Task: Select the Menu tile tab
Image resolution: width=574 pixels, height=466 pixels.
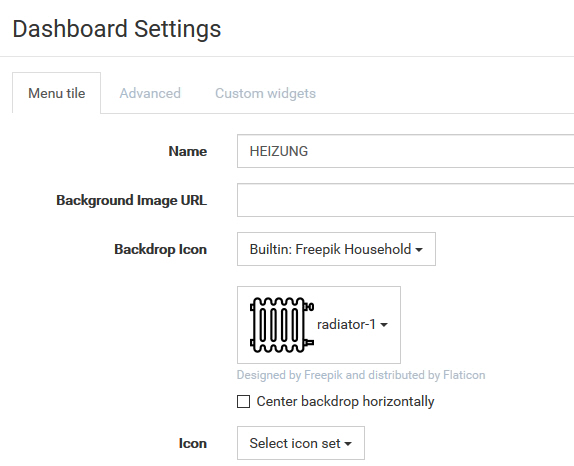Action: (x=57, y=93)
